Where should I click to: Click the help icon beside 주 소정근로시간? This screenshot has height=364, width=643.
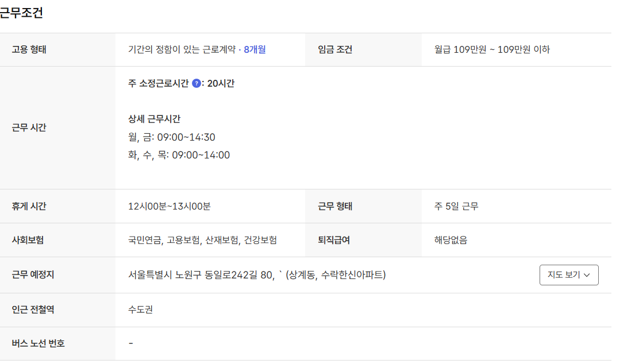point(197,83)
